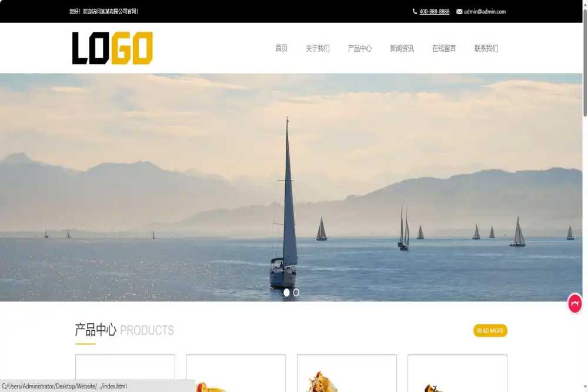The image size is (588, 392).
Task: Open the 在线留言 menu item
Action: [x=444, y=49]
